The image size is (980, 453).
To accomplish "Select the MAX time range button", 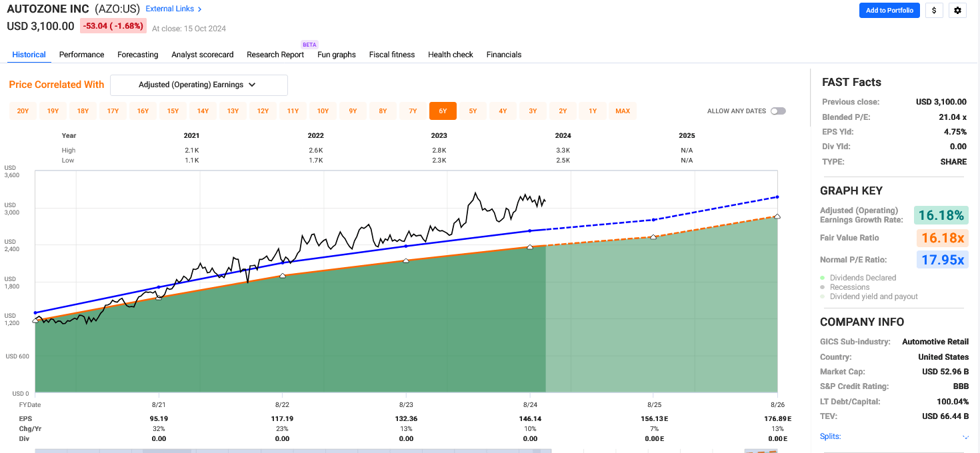I will (623, 111).
